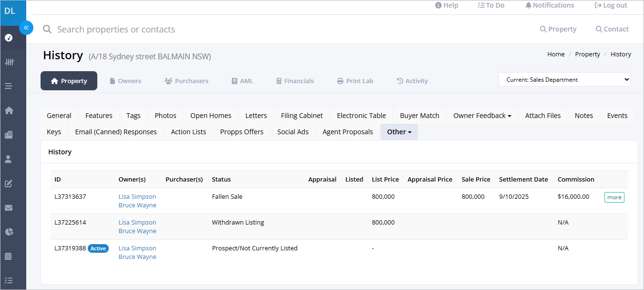
Task: Click the home icon in left sidebar
Action: point(9,110)
